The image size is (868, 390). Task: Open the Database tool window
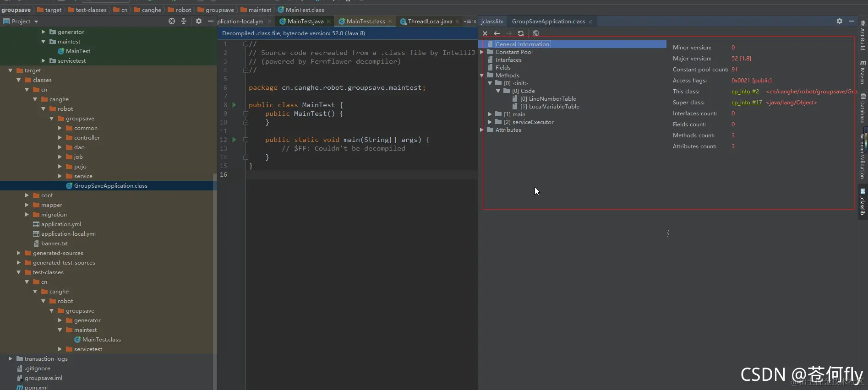[x=863, y=108]
